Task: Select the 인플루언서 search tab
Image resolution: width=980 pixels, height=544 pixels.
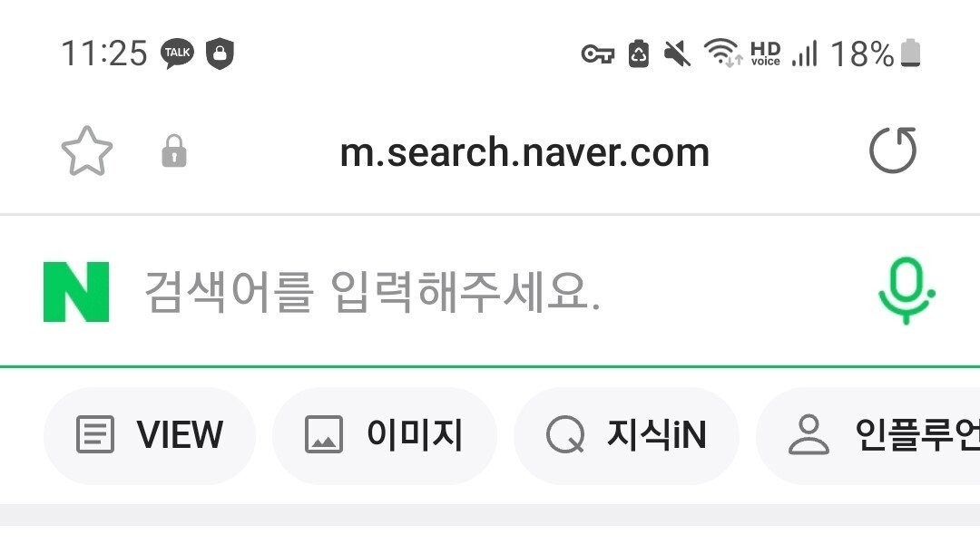Action: coord(868,434)
